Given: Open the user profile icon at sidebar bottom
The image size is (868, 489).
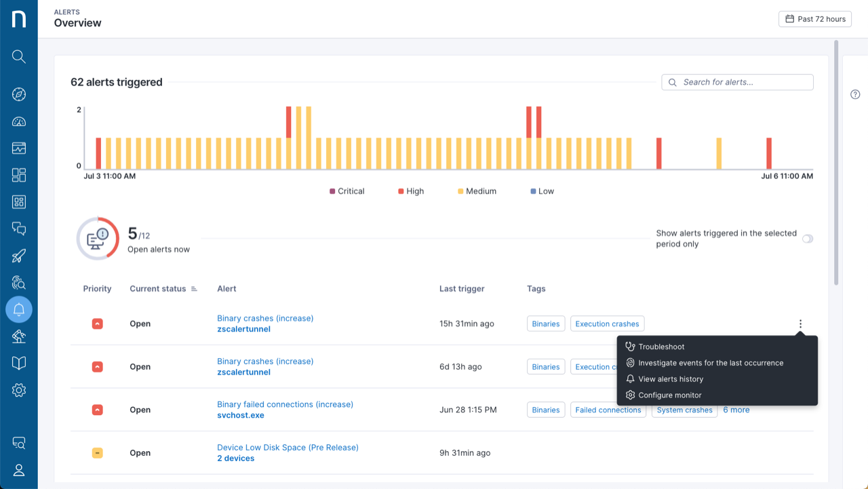Looking at the screenshot, I should point(18,470).
